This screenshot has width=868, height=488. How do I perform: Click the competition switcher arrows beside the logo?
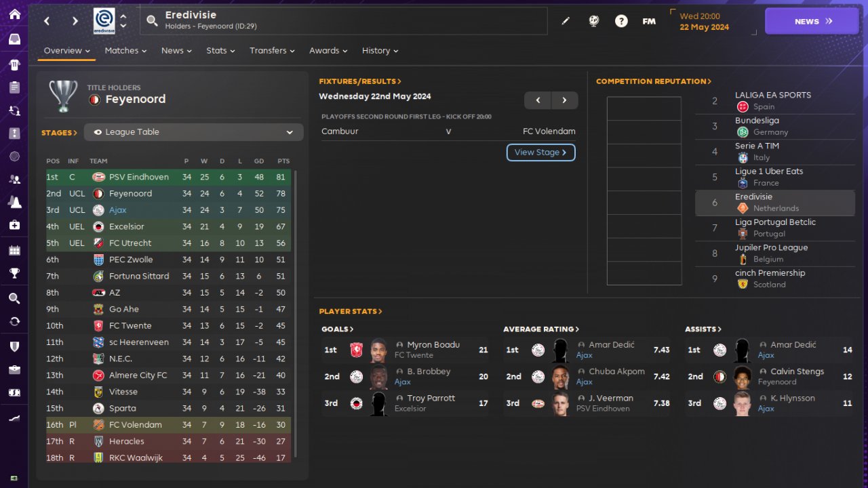pos(123,21)
